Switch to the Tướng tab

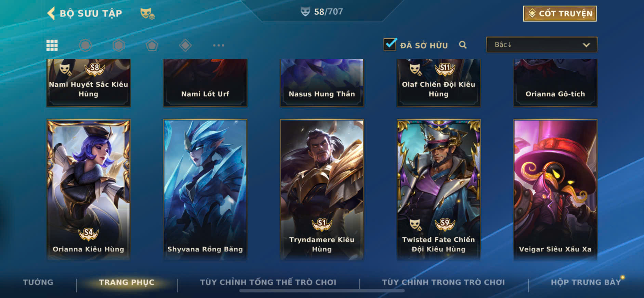[38, 282]
